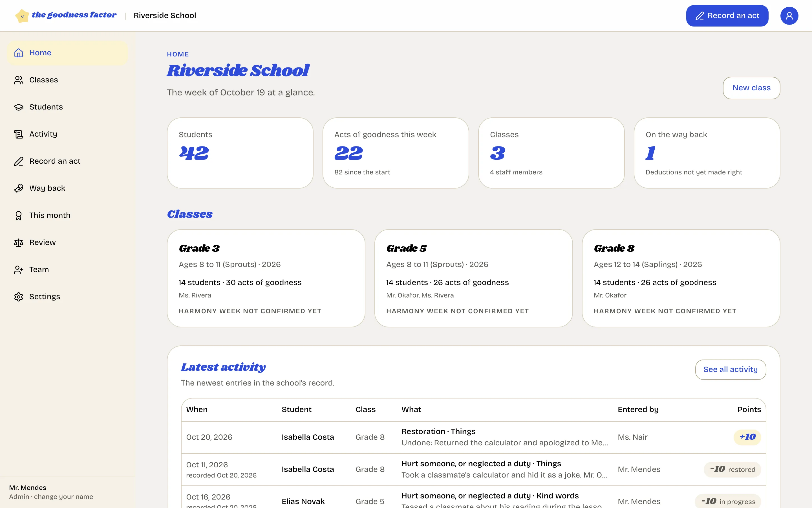Click the sidebar Record an act pencil icon
This screenshot has height=508, width=812.
click(18, 161)
